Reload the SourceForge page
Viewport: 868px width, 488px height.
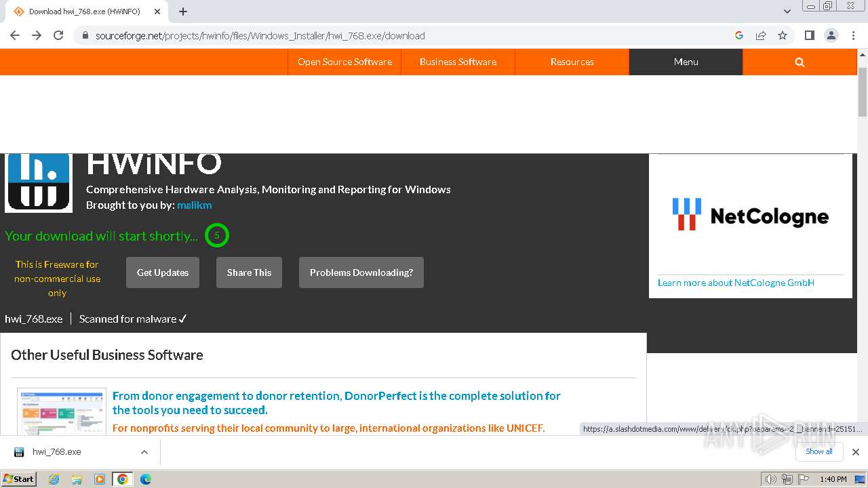[58, 35]
